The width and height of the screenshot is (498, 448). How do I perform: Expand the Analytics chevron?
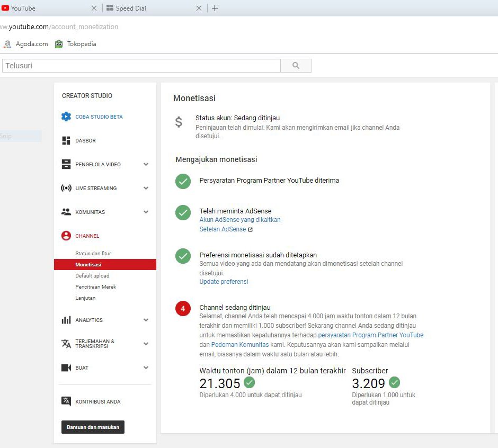[x=146, y=320]
